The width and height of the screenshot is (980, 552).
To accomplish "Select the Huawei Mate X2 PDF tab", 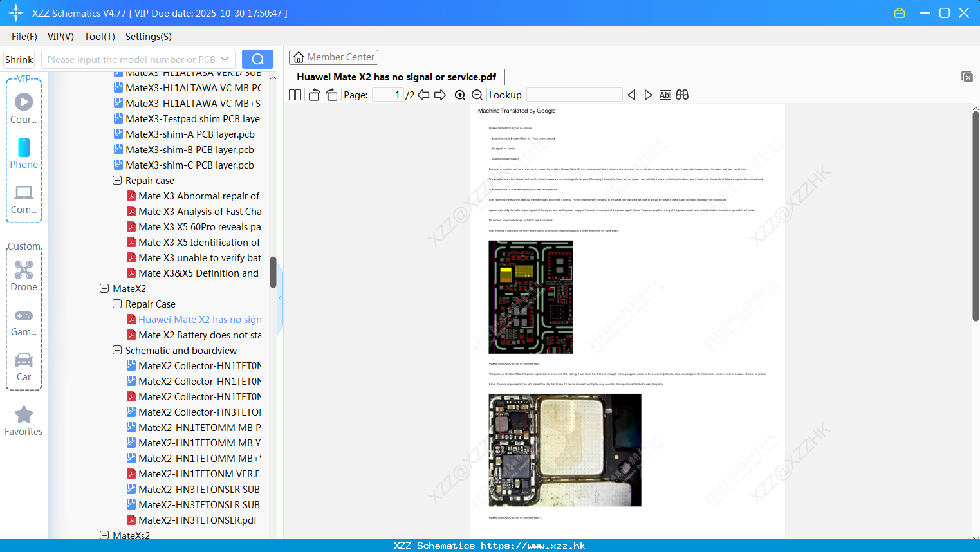I will 396,77.
